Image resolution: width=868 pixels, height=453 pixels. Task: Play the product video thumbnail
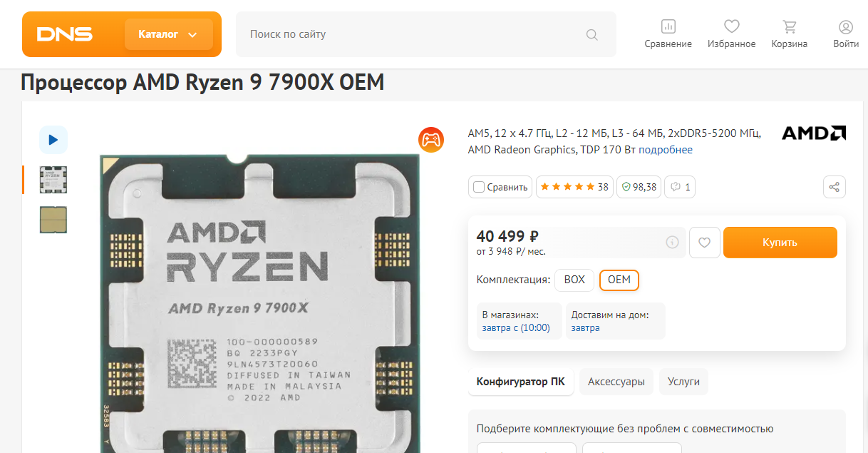click(x=53, y=140)
